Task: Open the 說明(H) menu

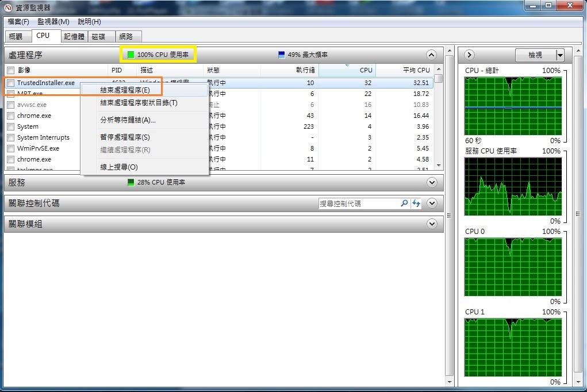Action: tap(89, 22)
